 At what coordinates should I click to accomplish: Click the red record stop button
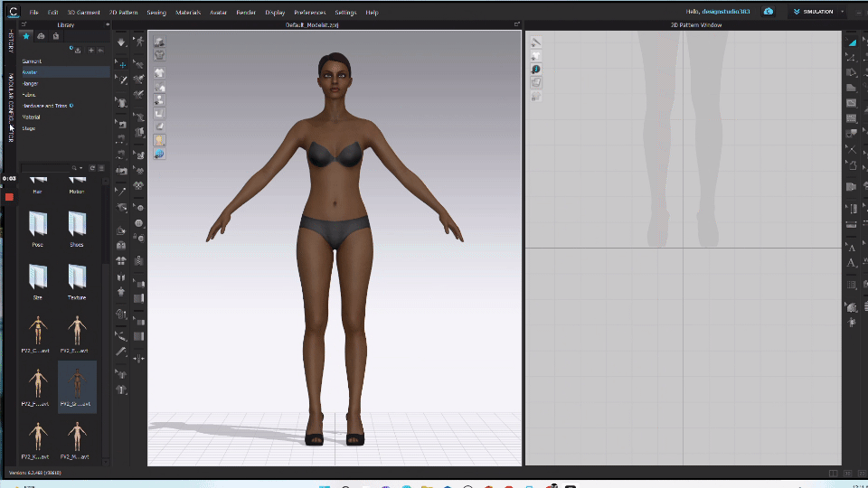click(9, 197)
